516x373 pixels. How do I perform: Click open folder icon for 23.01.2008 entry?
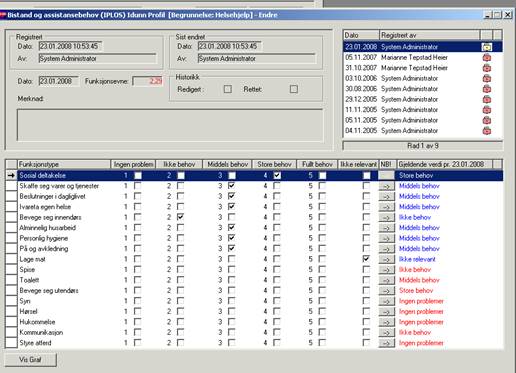coord(487,47)
